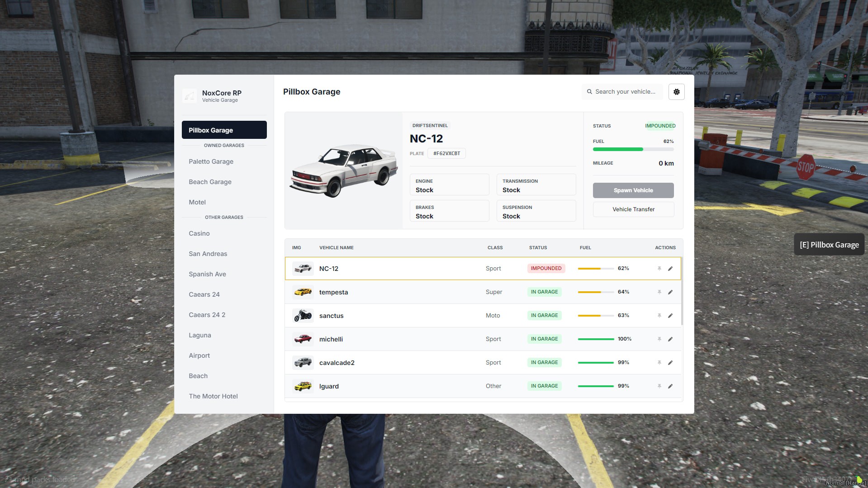Pin the cavalcade2 vehicle row
This screenshot has height=488, width=868.
[x=659, y=363]
